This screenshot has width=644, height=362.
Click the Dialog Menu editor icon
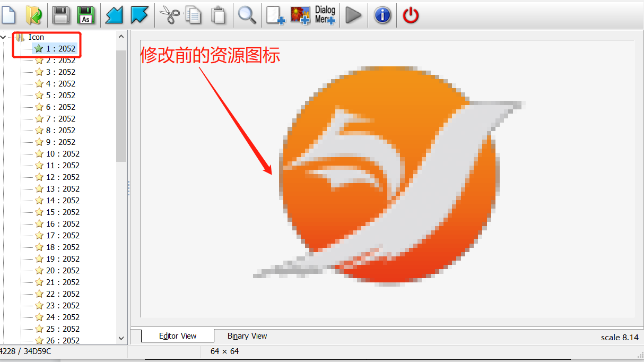(325, 15)
